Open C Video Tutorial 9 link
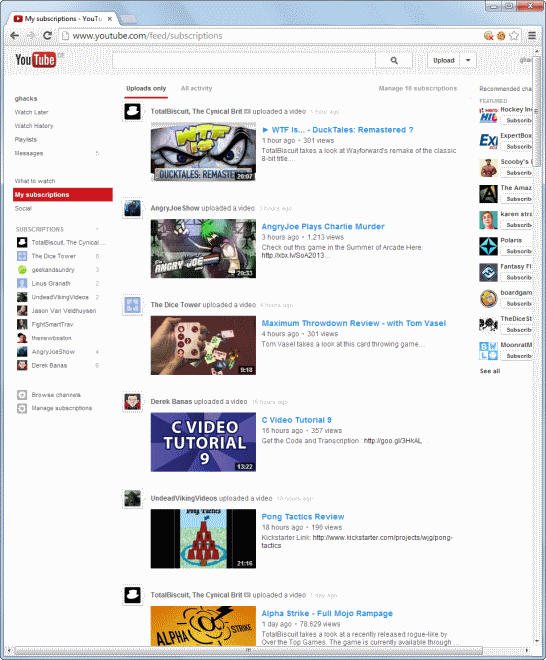This screenshot has height=660, width=546. (296, 420)
